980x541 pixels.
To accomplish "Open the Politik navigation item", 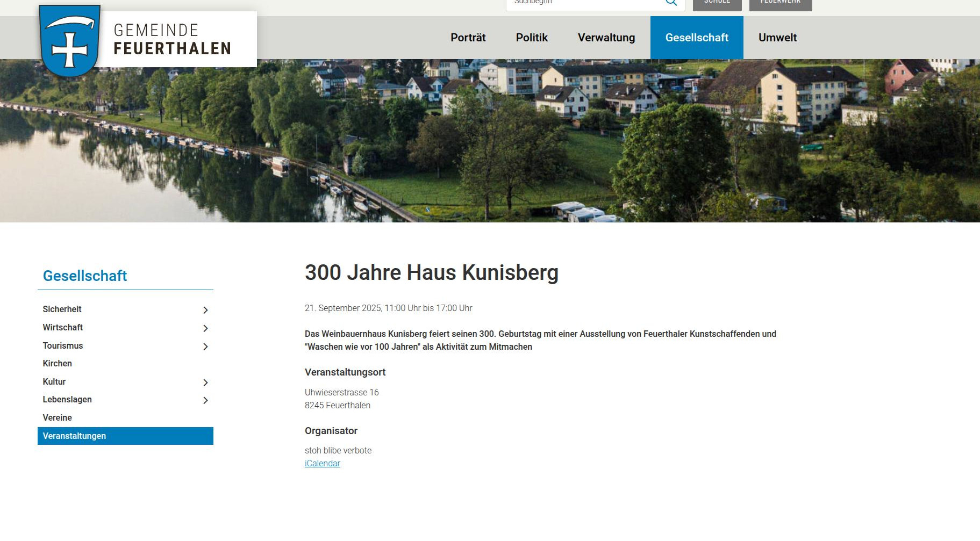I will (x=532, y=38).
